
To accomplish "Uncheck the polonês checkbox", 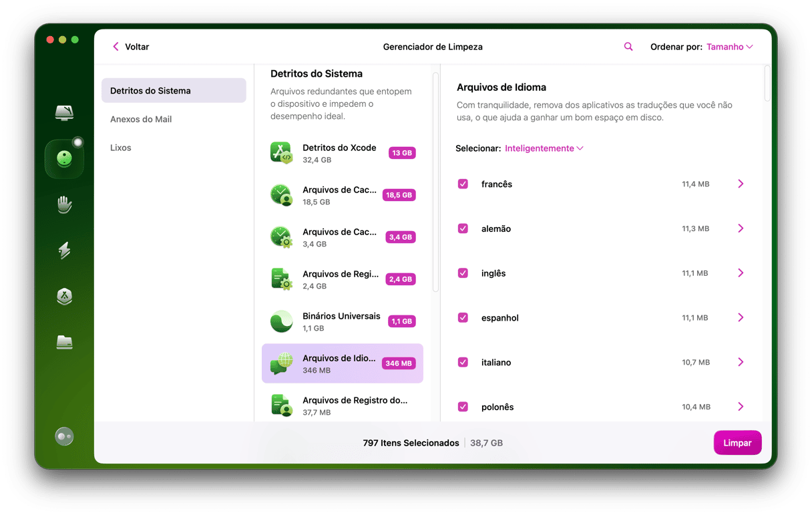I will pyautogui.click(x=463, y=407).
